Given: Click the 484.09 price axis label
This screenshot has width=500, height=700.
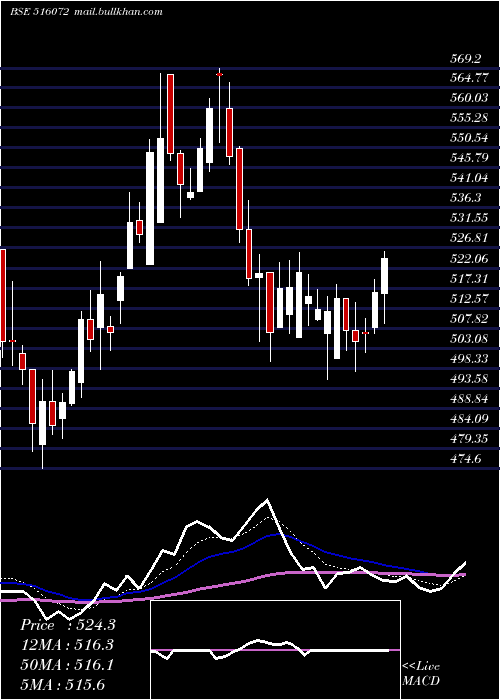Looking at the screenshot, I should (469, 419).
